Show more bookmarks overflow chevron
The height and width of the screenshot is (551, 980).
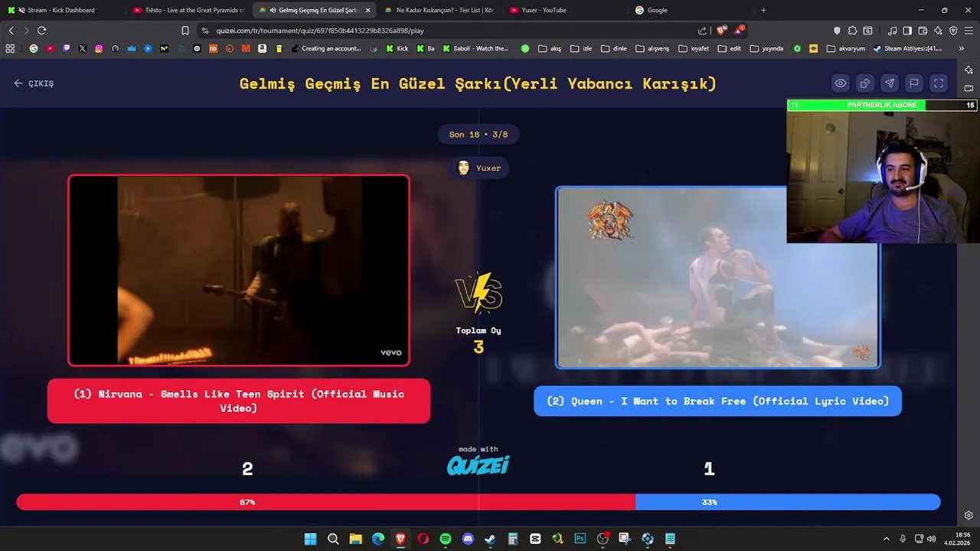tap(961, 48)
